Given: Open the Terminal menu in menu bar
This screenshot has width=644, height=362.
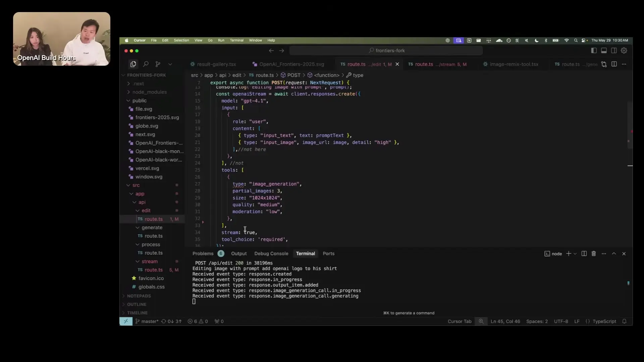Looking at the screenshot, I should click(x=236, y=40).
